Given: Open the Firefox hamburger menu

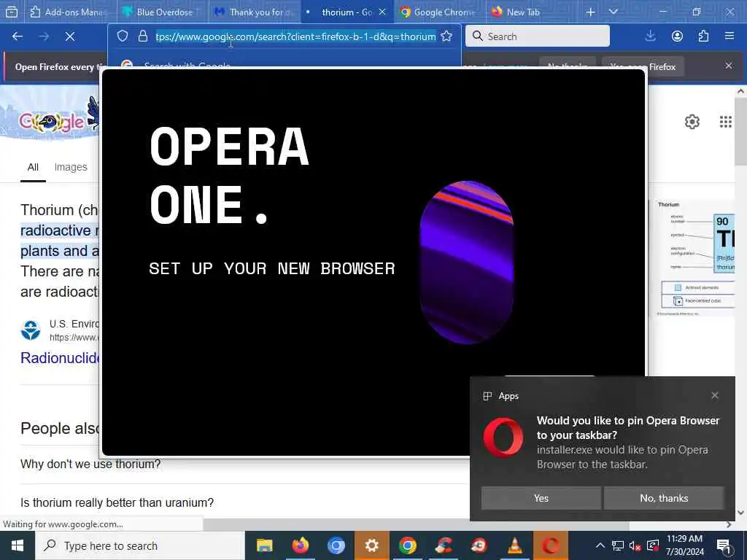Looking at the screenshot, I should tap(729, 36).
